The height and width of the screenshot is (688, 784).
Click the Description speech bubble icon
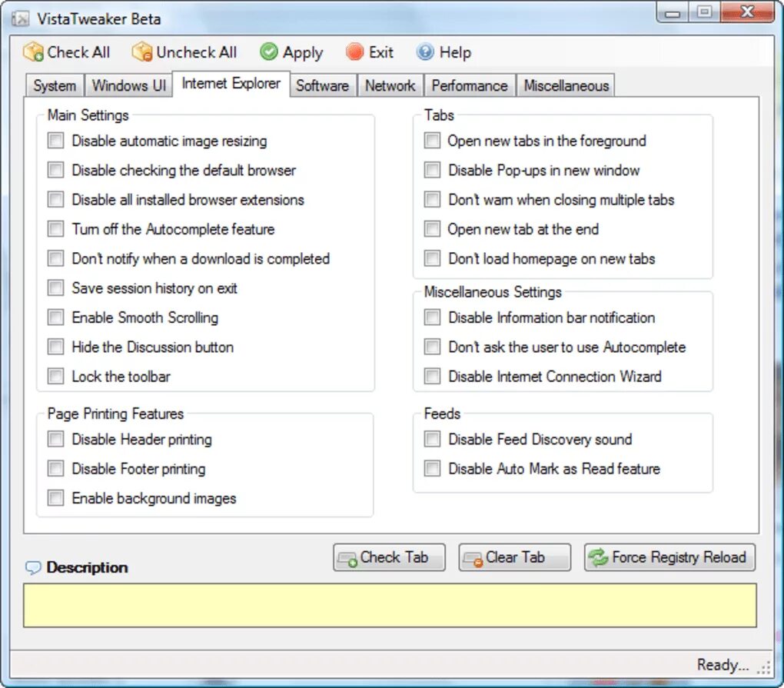(x=34, y=567)
